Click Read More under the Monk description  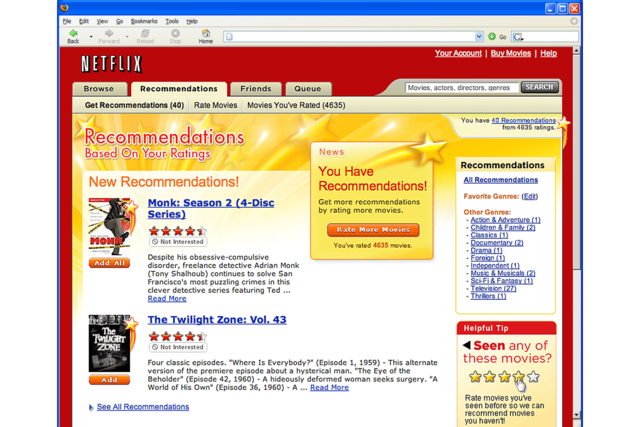167,298
